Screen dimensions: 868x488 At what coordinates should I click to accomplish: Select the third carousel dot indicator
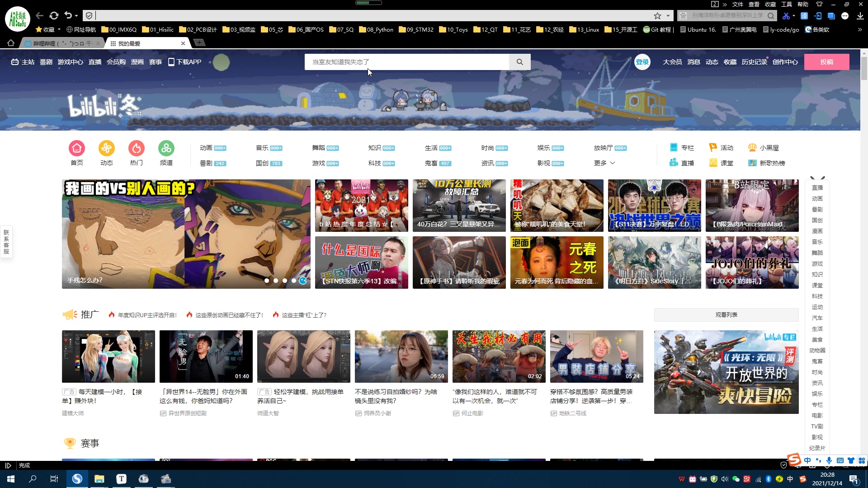click(x=285, y=281)
